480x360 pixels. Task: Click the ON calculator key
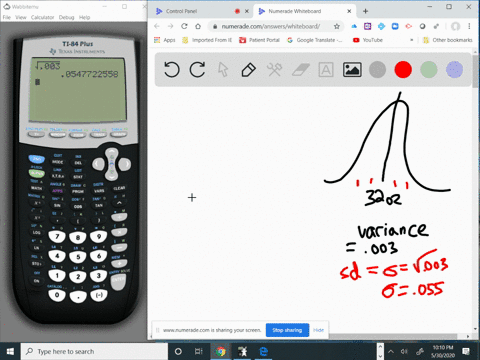pos(37,281)
